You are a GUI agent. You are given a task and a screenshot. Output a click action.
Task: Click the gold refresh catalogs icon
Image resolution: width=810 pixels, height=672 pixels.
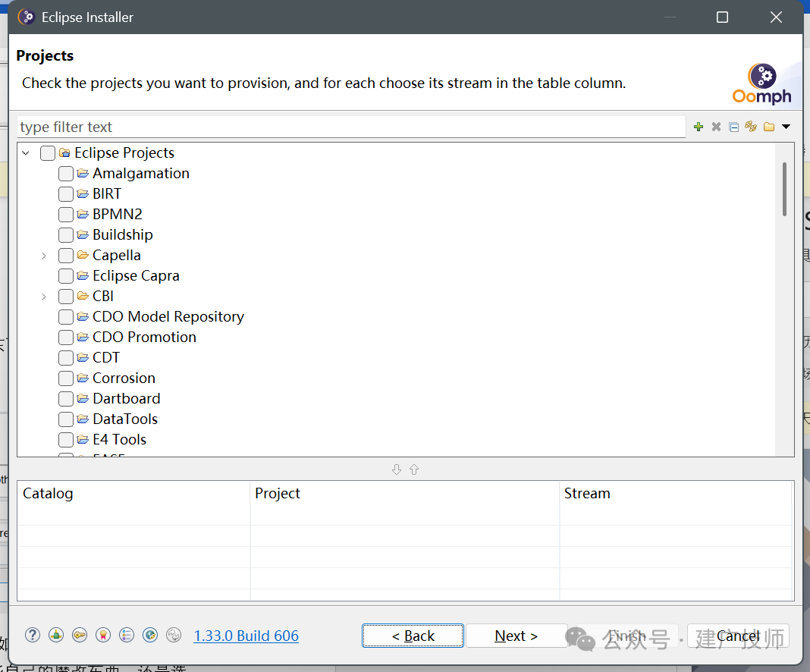pyautogui.click(x=751, y=127)
